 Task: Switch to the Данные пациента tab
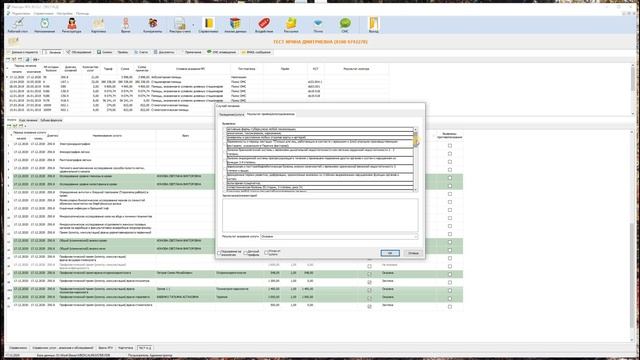click(22, 52)
